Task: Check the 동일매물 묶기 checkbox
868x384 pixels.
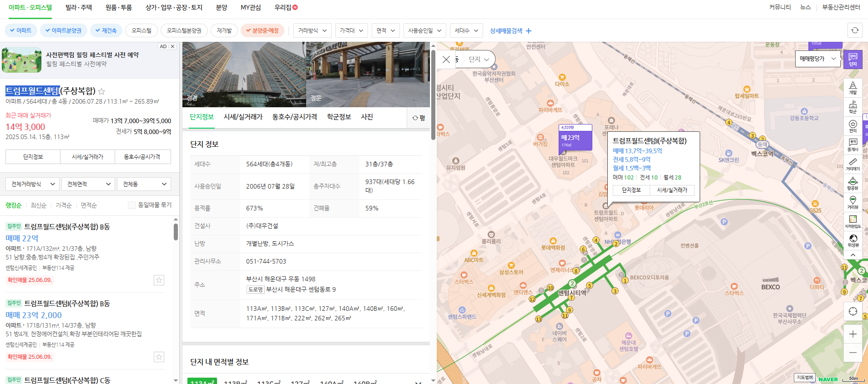Action: [x=132, y=205]
